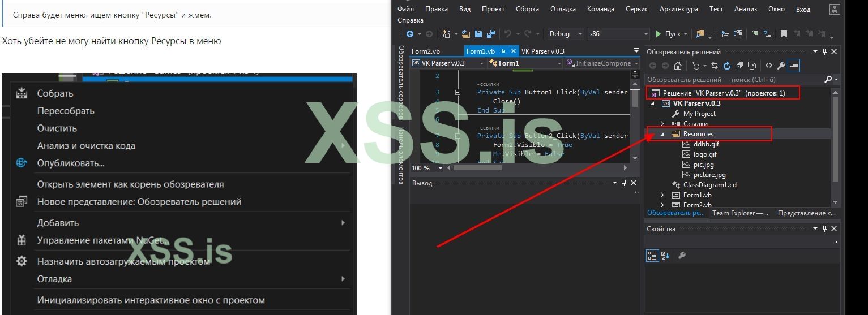
Task: Open the x86 platform dropdown
Action: tap(619, 34)
